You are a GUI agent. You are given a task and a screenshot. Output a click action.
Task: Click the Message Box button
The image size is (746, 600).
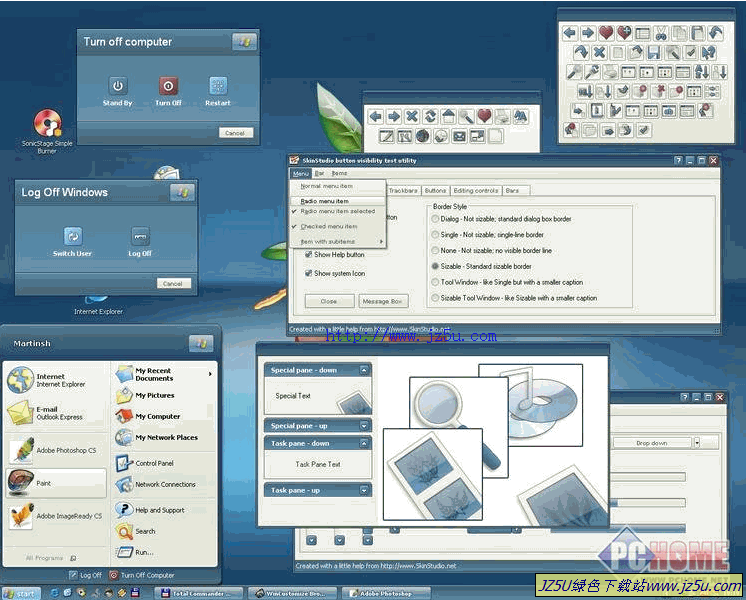383,301
